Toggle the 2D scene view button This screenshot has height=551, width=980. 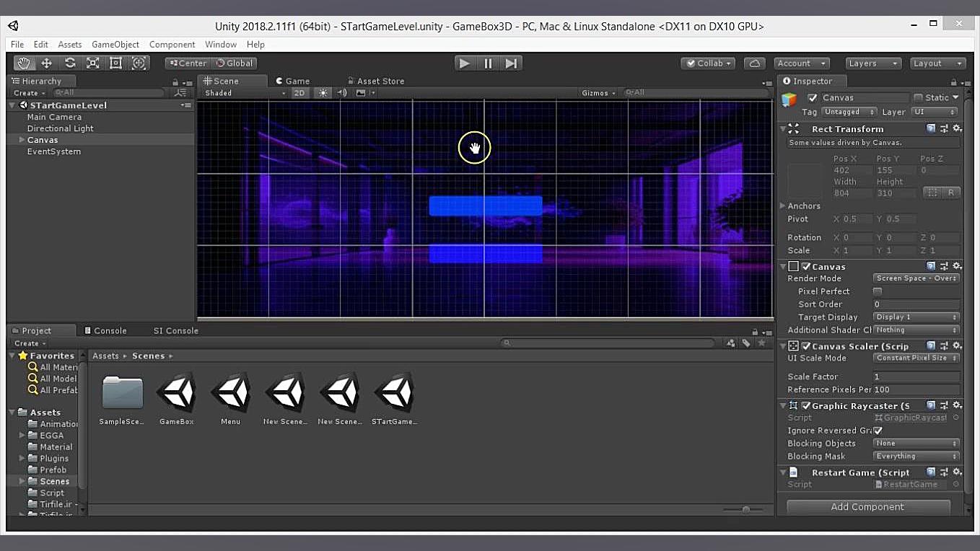[x=299, y=93]
